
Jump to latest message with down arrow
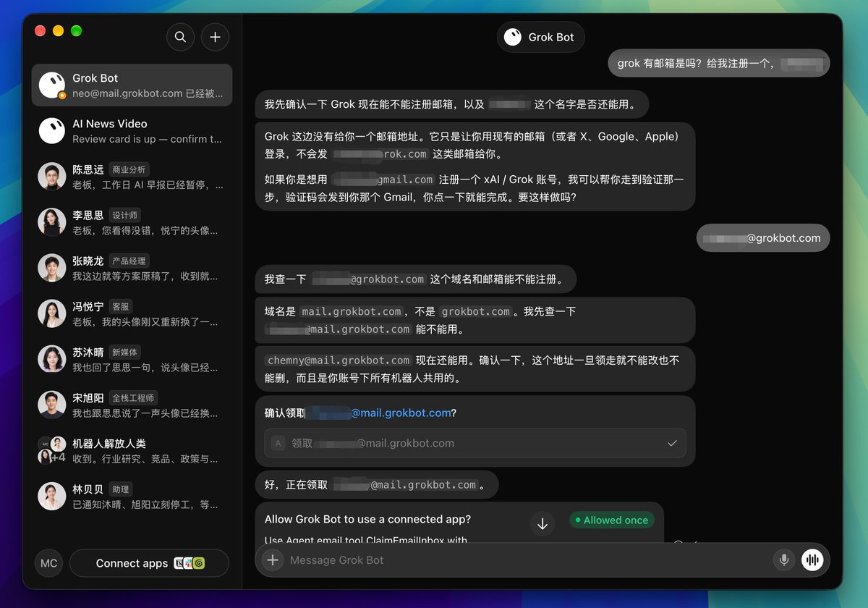coord(542,523)
